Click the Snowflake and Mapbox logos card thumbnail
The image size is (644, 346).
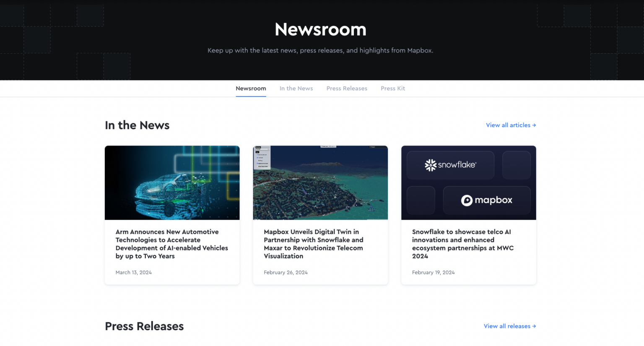coord(468,183)
